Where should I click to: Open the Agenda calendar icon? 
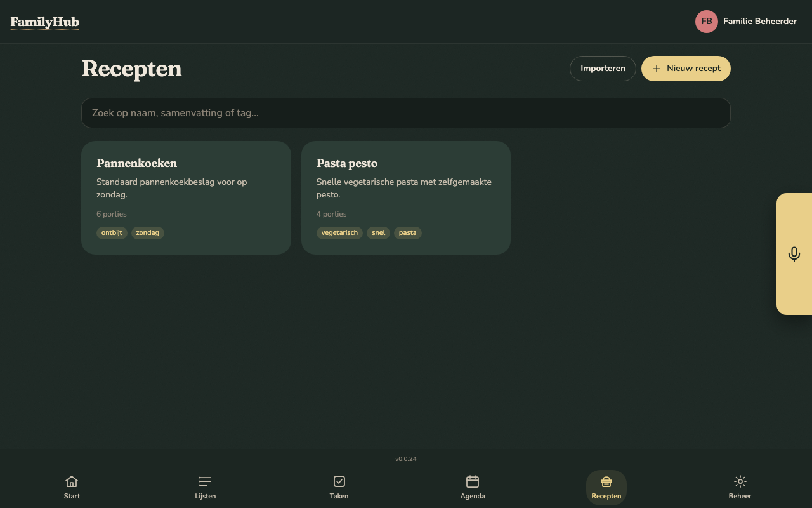click(473, 481)
